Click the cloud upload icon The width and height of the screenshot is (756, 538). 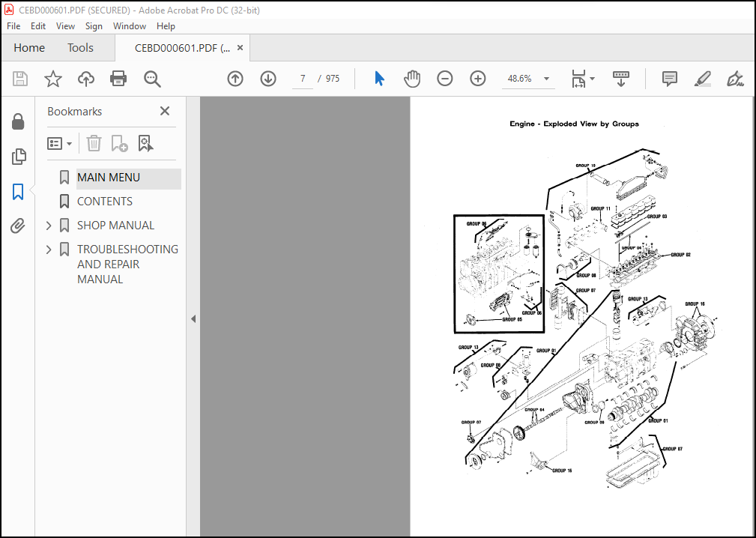point(86,79)
